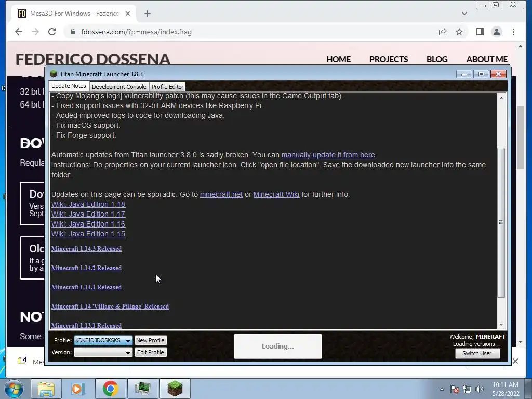Screen dimensions: 532x399
Task: Open Chrome tab search chevron
Action: (x=464, y=14)
